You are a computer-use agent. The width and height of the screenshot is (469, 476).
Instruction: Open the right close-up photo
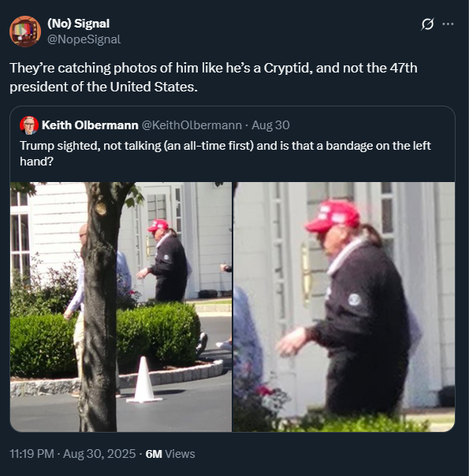(x=344, y=307)
